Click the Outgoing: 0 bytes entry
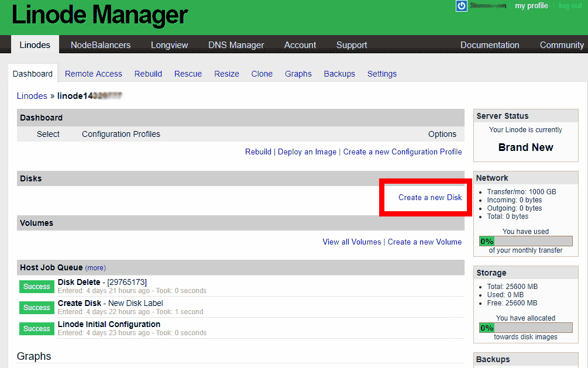Viewport: 588px width, 368px height. (x=514, y=208)
